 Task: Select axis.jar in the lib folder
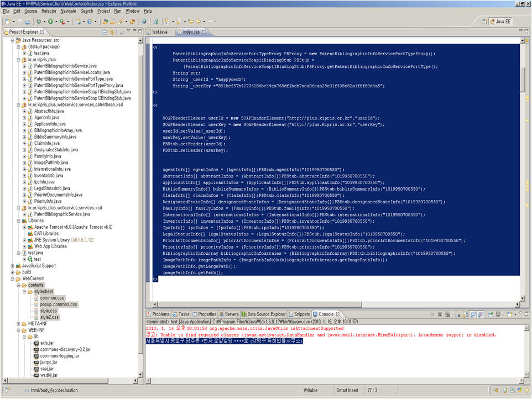point(46,343)
